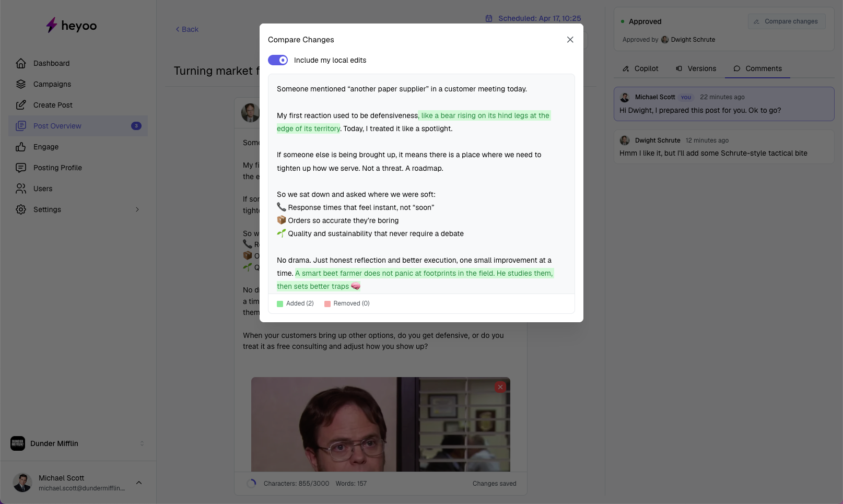Click the 22 minutes ago timestamp
The width and height of the screenshot is (843, 504).
[722, 97]
